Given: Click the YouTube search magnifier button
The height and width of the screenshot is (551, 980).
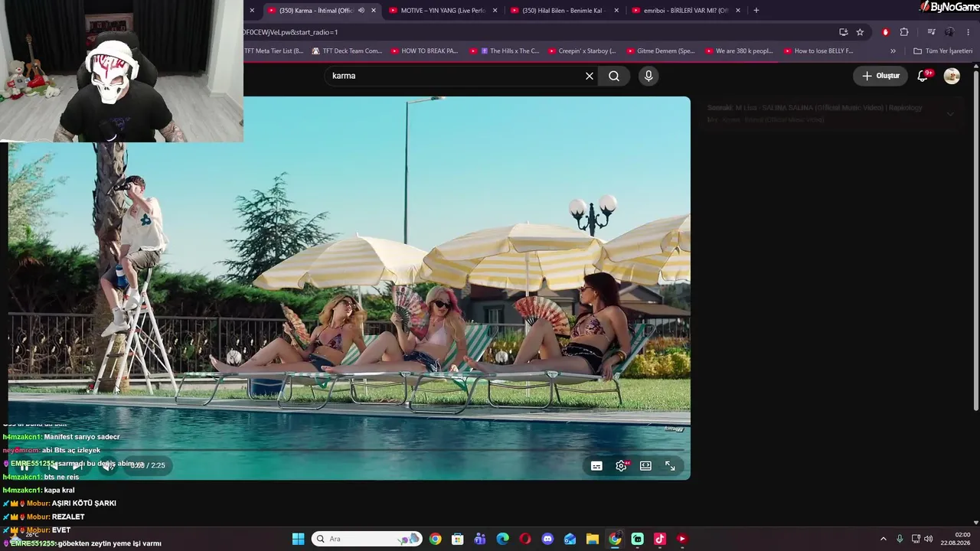Looking at the screenshot, I should tap(614, 76).
